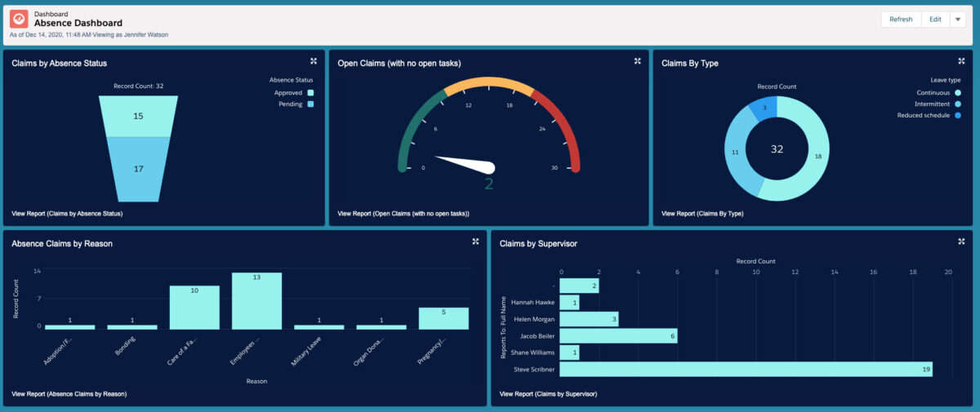
Task: Click the Edit button
Action: click(935, 20)
